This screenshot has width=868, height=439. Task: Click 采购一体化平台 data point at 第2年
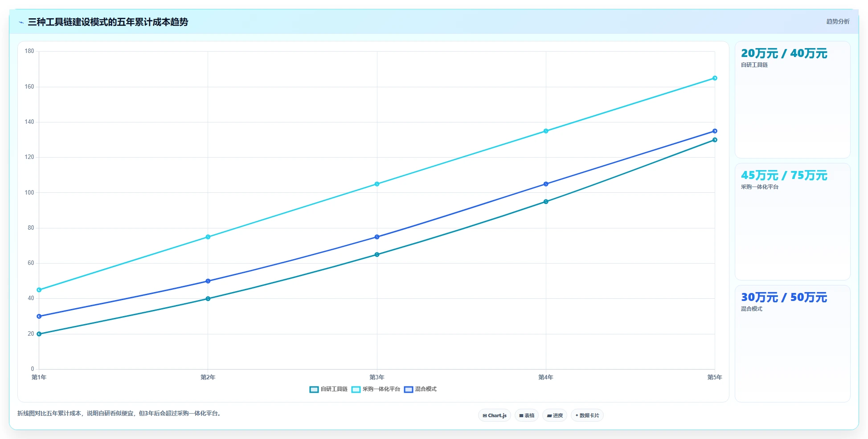click(x=208, y=237)
